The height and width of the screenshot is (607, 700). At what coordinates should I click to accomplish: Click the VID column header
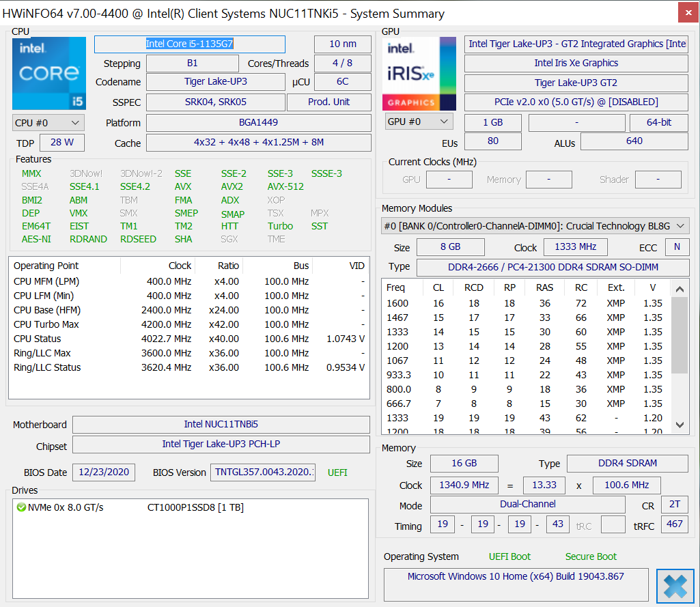341,266
